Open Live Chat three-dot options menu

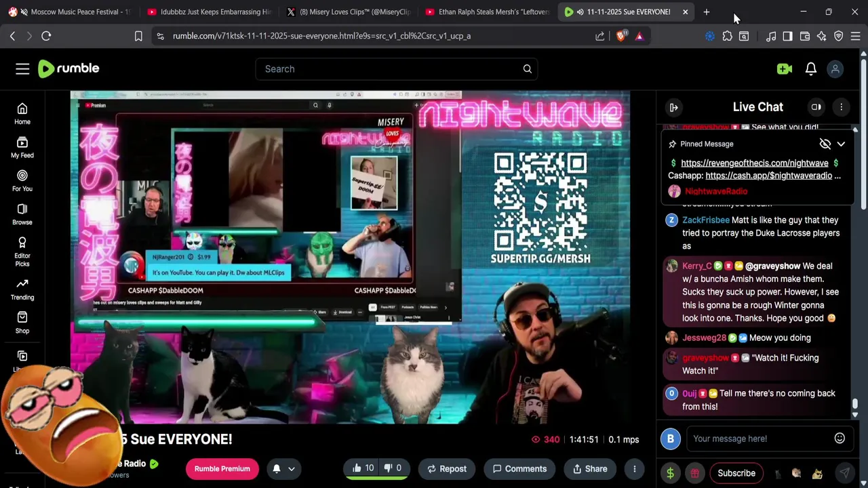click(841, 107)
